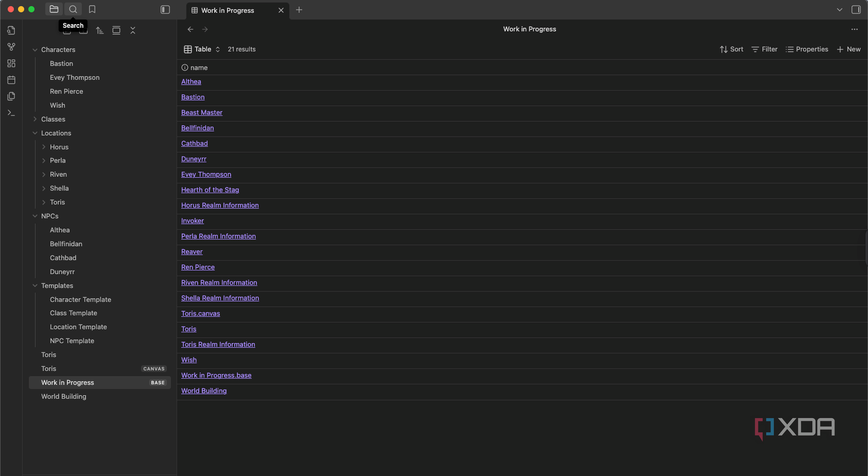868x476 pixels.
Task: Open the Table view dropdown
Action: (202, 49)
